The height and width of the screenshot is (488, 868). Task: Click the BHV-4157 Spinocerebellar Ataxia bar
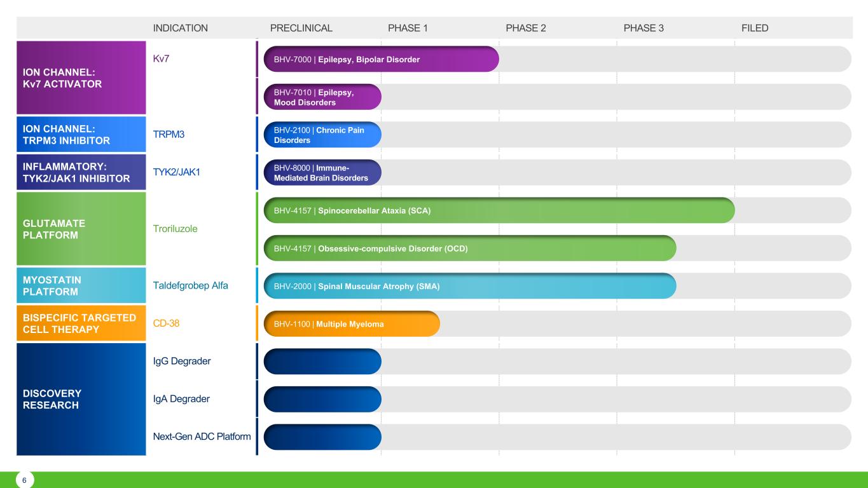coord(499,210)
